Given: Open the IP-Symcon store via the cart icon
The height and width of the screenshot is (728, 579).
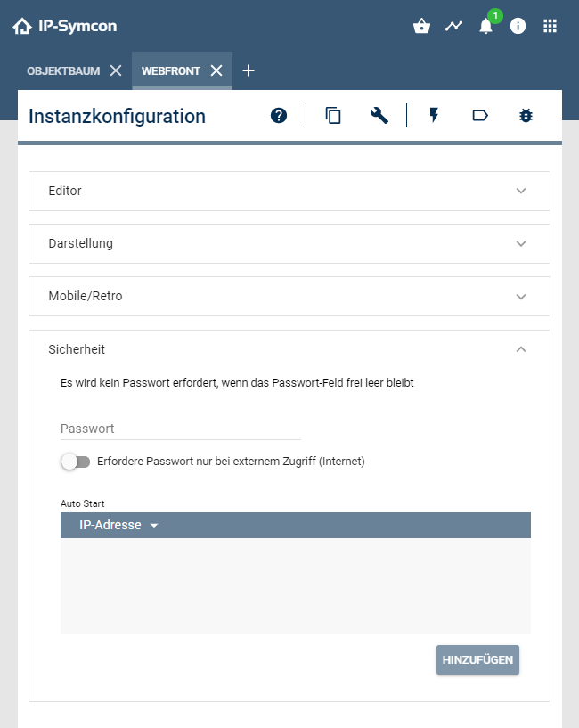Looking at the screenshot, I should [x=421, y=26].
